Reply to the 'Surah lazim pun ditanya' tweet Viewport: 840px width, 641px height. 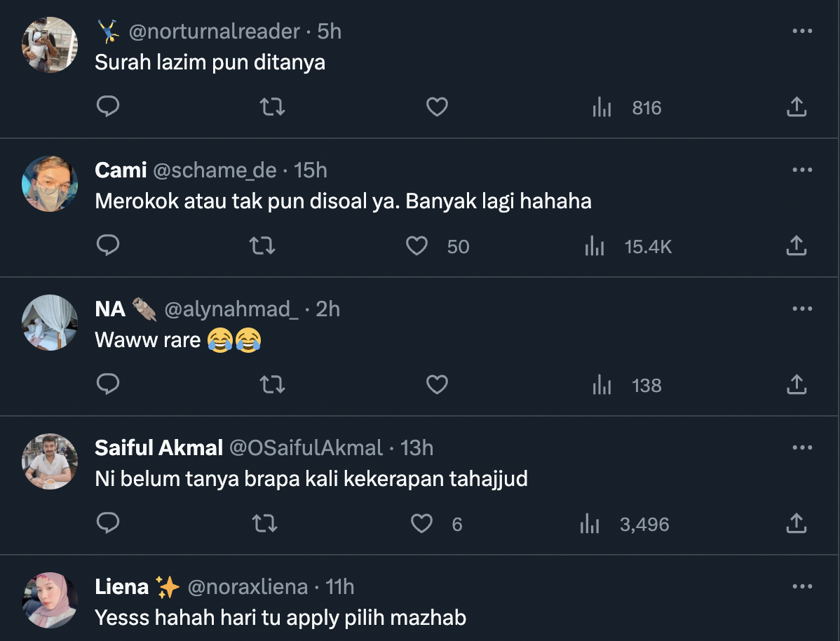click(x=108, y=107)
